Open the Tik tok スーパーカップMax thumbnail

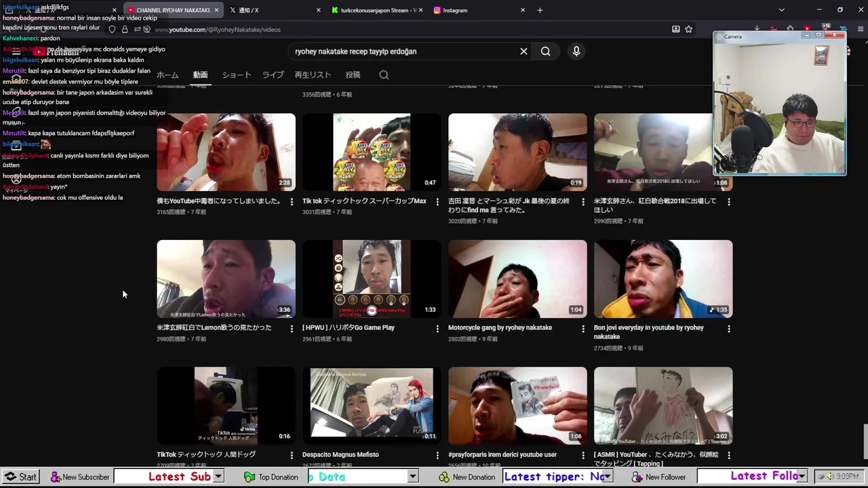click(x=372, y=152)
